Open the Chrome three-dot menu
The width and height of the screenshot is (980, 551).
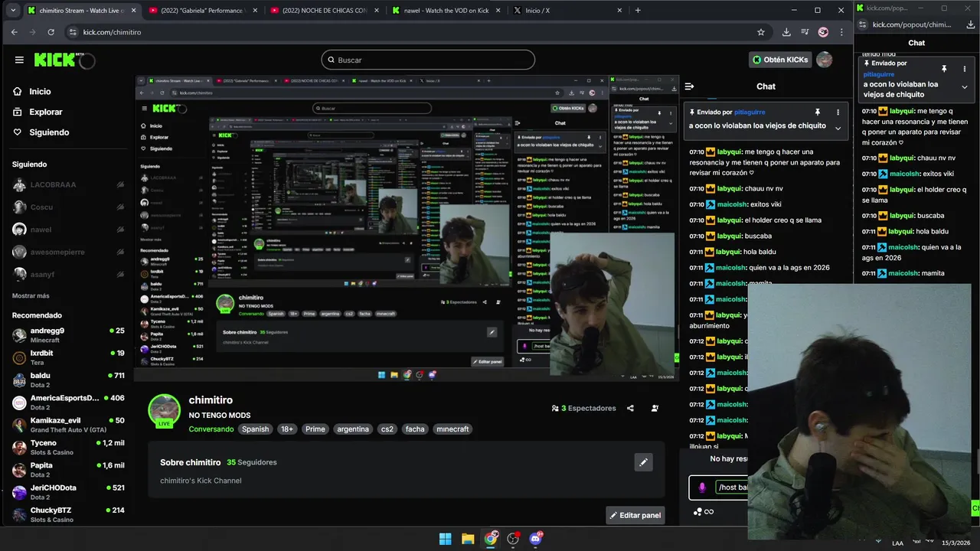click(841, 32)
